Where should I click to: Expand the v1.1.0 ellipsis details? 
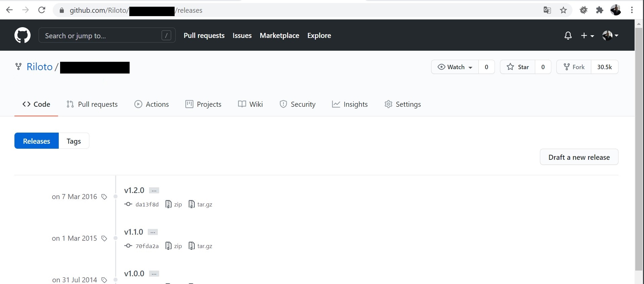[153, 232]
